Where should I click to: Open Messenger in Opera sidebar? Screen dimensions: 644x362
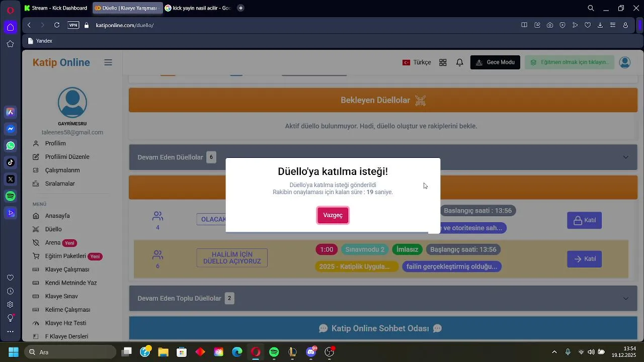click(10, 129)
